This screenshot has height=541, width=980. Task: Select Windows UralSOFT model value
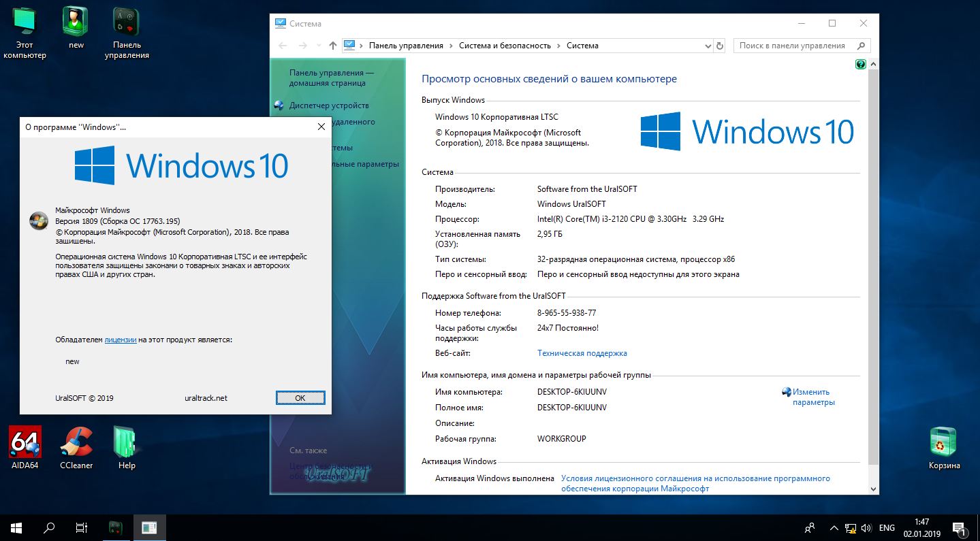[x=571, y=204]
